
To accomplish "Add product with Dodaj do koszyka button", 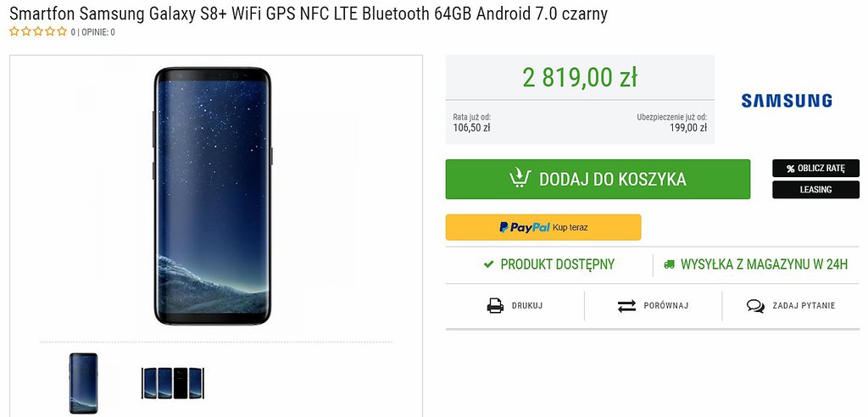I will [x=598, y=179].
